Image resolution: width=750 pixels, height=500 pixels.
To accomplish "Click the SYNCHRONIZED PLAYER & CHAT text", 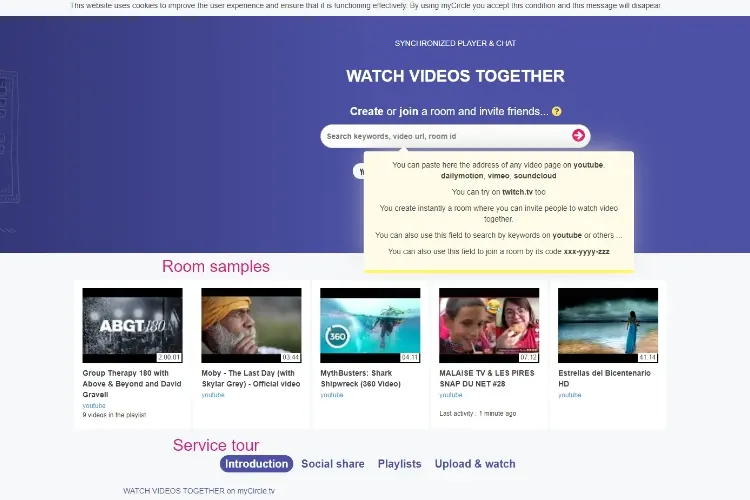I will pos(455,43).
